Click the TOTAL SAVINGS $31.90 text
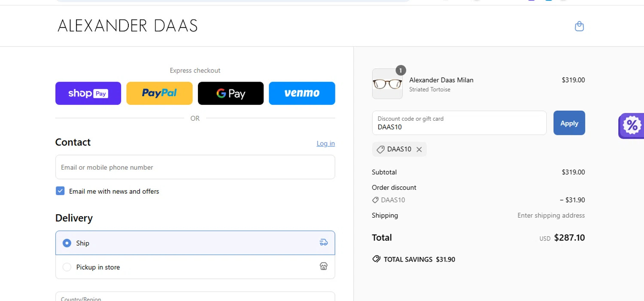This screenshot has height=301, width=644. pyautogui.click(x=419, y=259)
